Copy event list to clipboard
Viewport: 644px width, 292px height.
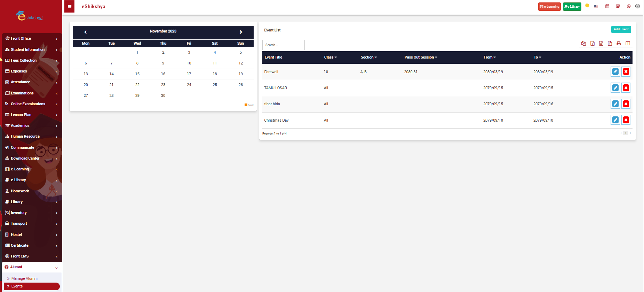tap(583, 44)
